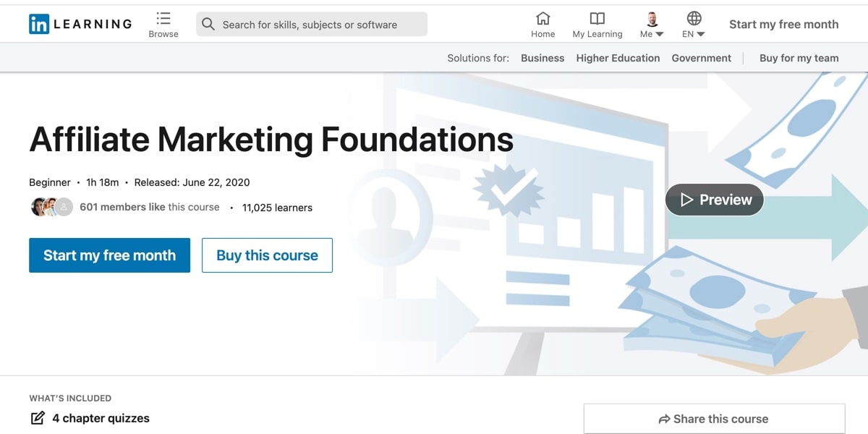Select Business solutions link
868x434 pixels.
point(542,58)
